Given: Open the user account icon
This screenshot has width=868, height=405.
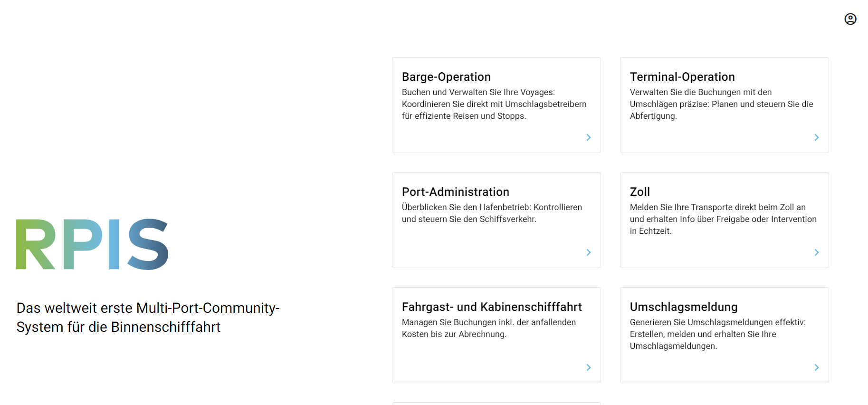Looking at the screenshot, I should [850, 19].
